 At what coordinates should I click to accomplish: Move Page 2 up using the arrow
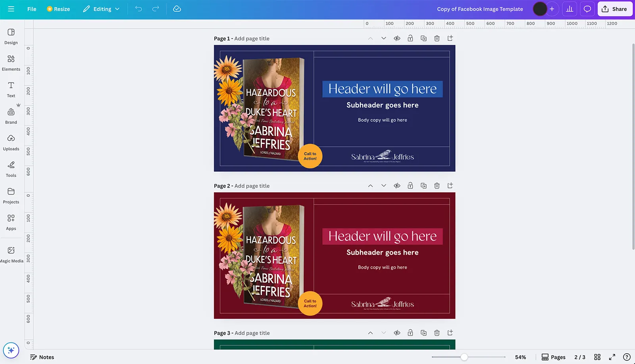370,185
